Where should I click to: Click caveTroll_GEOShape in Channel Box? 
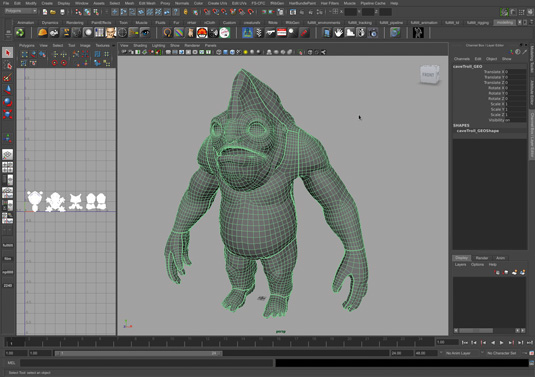[478, 131]
